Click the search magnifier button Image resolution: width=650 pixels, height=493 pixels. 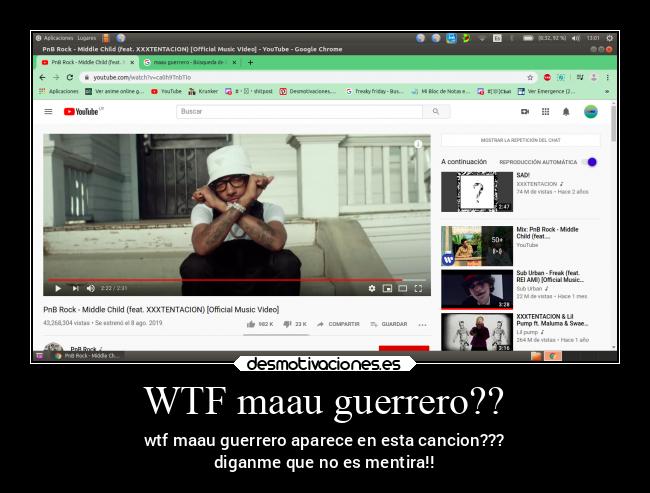coord(436,112)
